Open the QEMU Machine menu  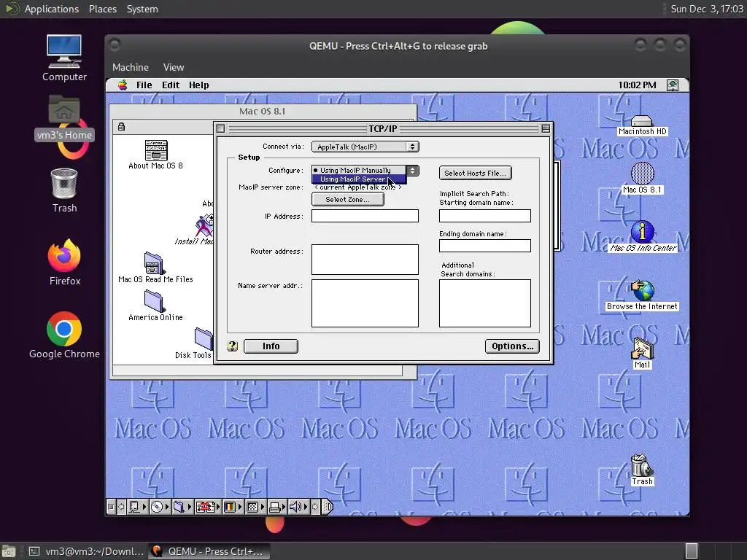[x=131, y=67]
